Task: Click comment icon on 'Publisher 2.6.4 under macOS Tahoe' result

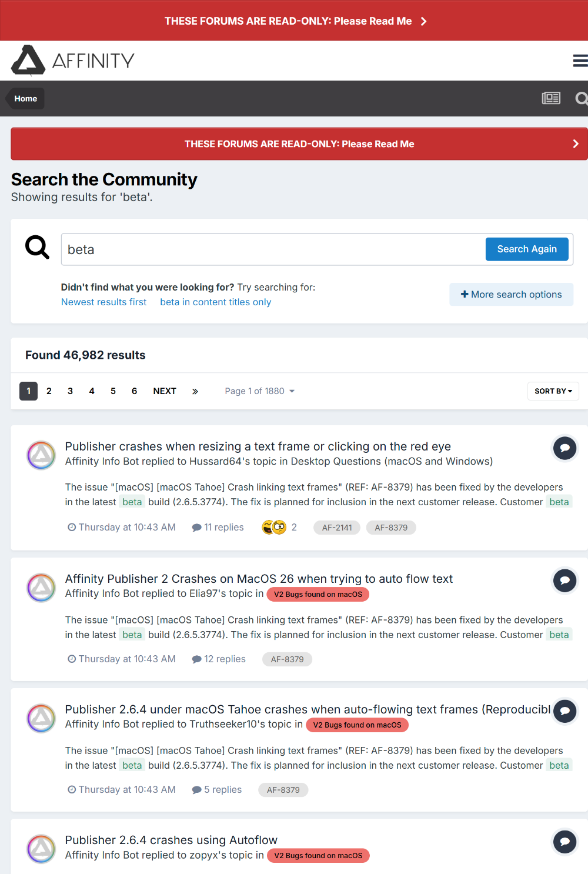Action: coord(564,711)
